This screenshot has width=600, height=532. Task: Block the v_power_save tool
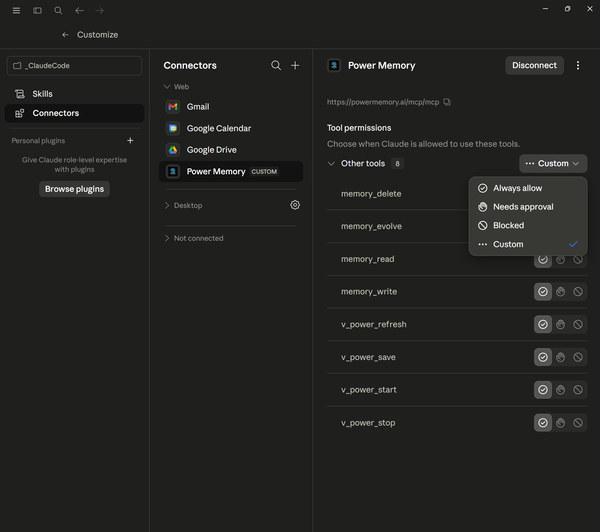pyautogui.click(x=578, y=357)
